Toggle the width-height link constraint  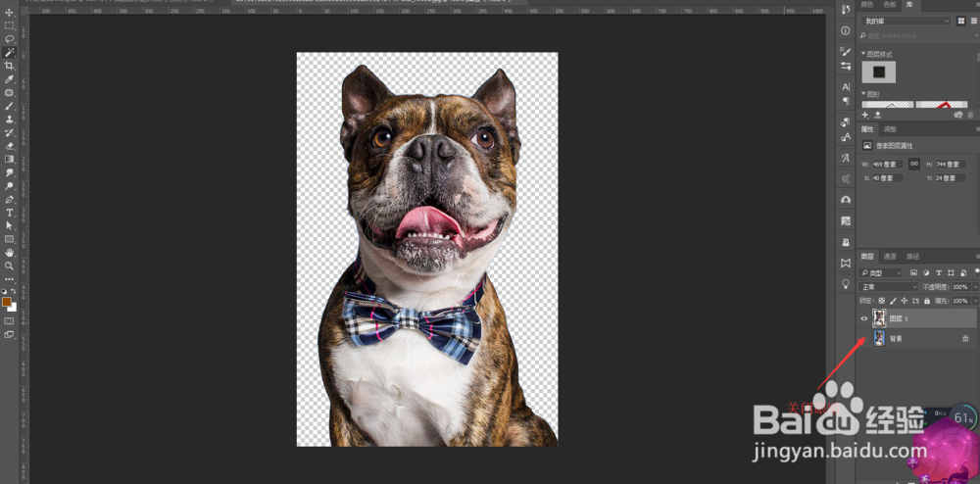click(914, 164)
